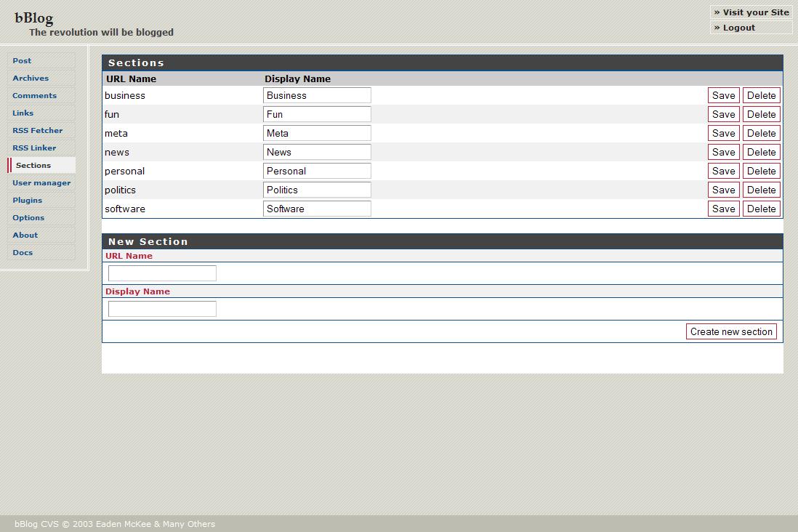Viewport: 798px width, 532px height.
Task: Click the 'Display Name' column header
Action: pyautogui.click(x=298, y=79)
